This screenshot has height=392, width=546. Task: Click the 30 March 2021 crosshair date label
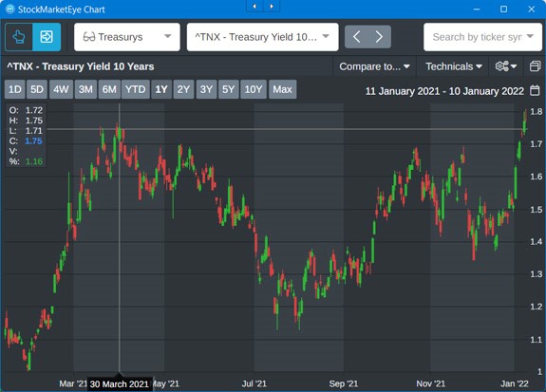[120, 384]
